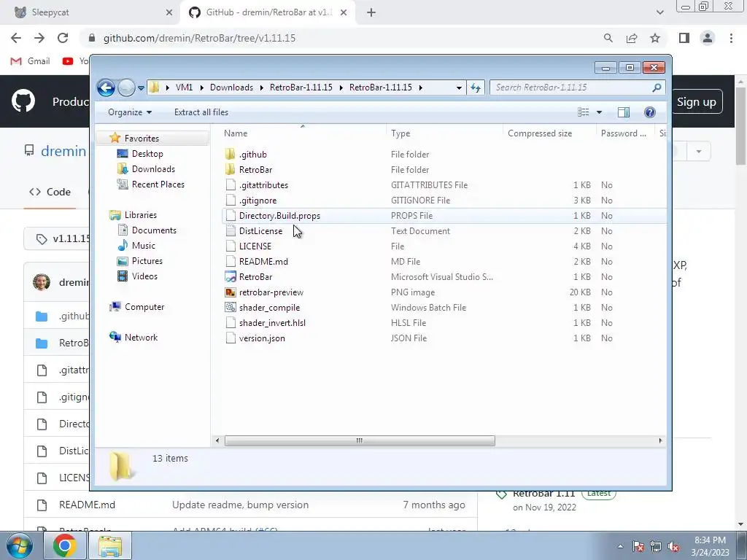
Task: Click Extract all files
Action: tap(201, 112)
